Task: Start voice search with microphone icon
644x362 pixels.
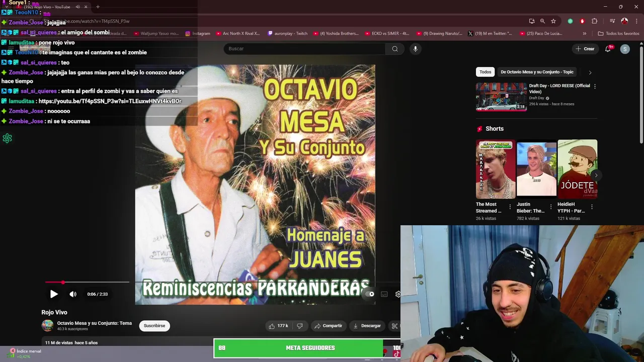Action: (415, 49)
